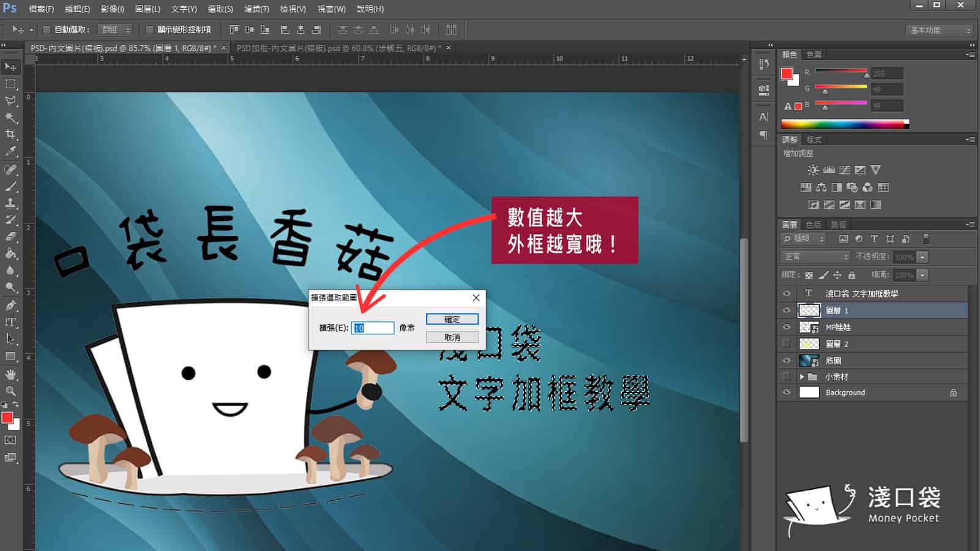Click 取消 to dismiss the dialog

tap(452, 337)
